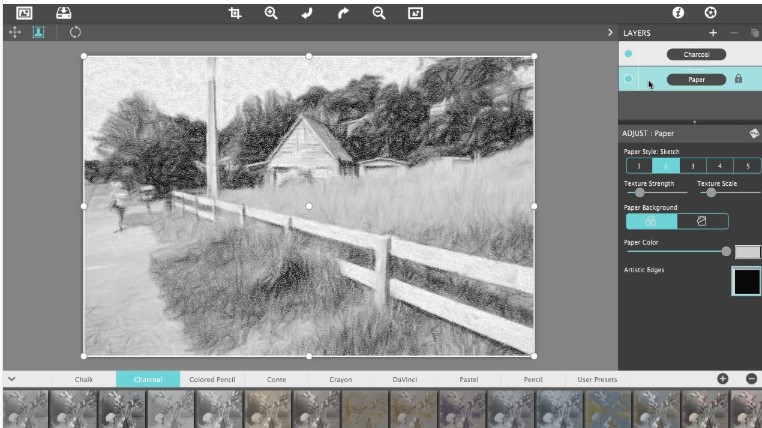This screenshot has width=762, height=428.
Task: Click the undo arrow
Action: pyautogui.click(x=307, y=13)
